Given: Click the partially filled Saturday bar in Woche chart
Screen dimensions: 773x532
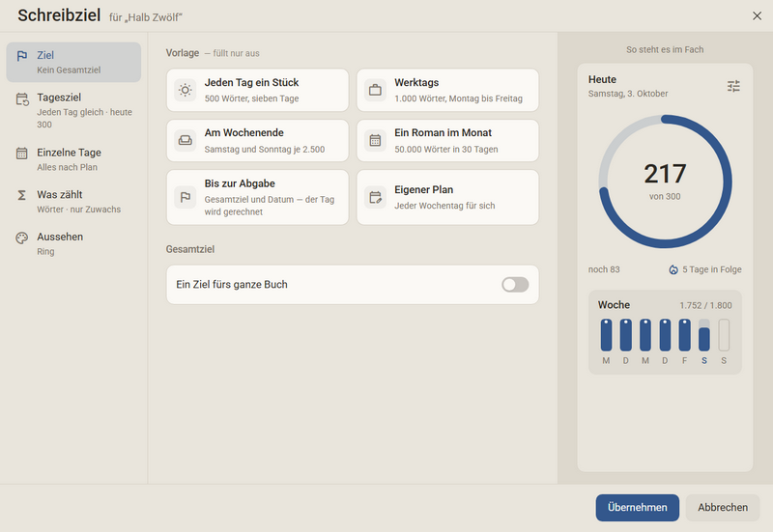Looking at the screenshot, I should coord(704,335).
